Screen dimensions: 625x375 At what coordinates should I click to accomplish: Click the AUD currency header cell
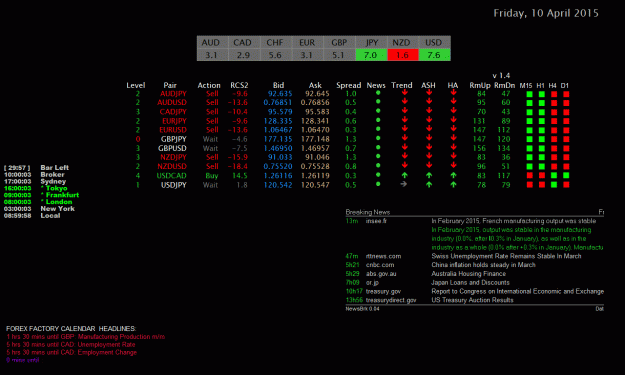(x=211, y=42)
